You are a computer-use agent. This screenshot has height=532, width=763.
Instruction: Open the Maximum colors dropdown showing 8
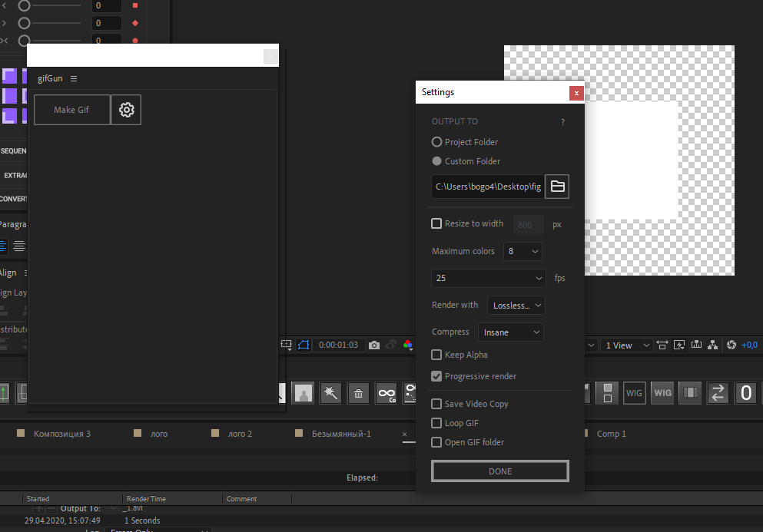522,251
